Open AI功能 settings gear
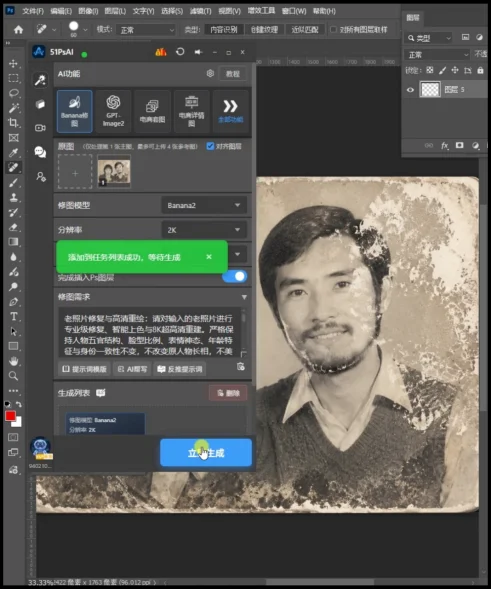Viewport: 492px width, 589px height. (210, 73)
